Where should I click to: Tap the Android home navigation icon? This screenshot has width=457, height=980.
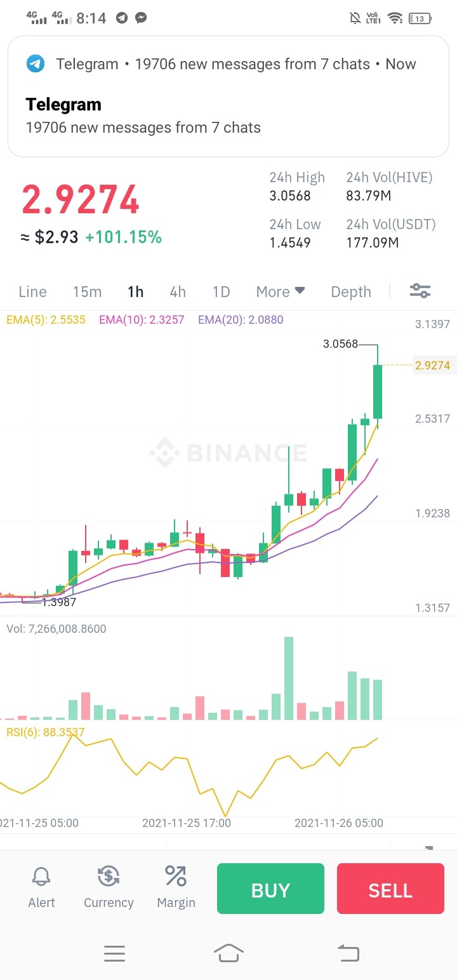[228, 953]
